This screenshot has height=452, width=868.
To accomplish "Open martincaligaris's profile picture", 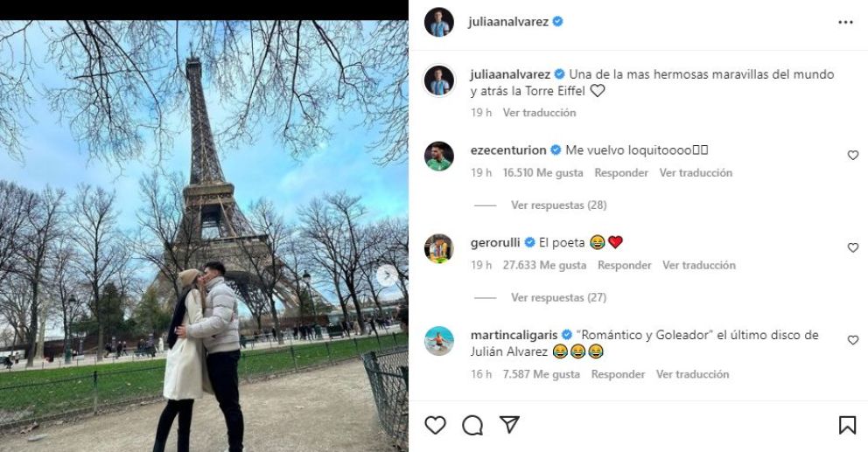I will click(x=439, y=341).
